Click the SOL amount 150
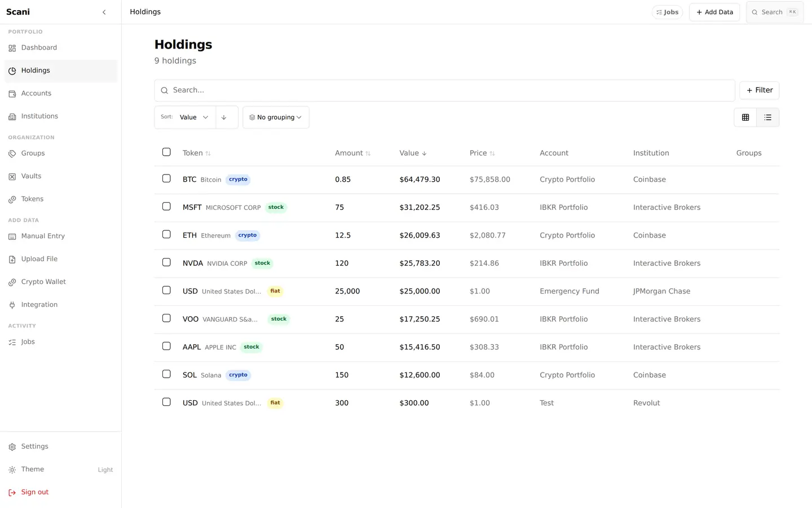The width and height of the screenshot is (812, 508). pyautogui.click(x=342, y=375)
